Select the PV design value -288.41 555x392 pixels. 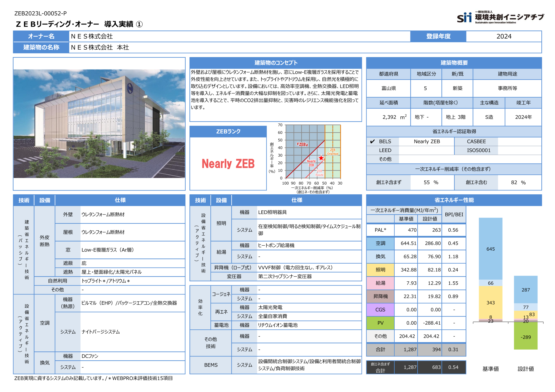pyautogui.click(x=432, y=323)
